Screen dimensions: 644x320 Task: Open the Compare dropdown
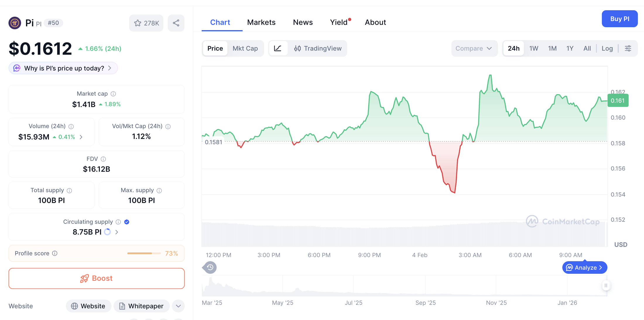coord(474,48)
